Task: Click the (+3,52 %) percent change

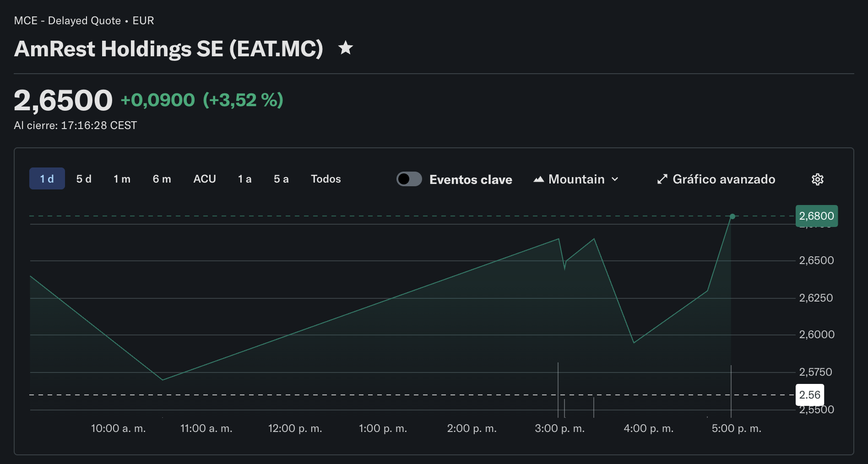Action: pyautogui.click(x=243, y=100)
